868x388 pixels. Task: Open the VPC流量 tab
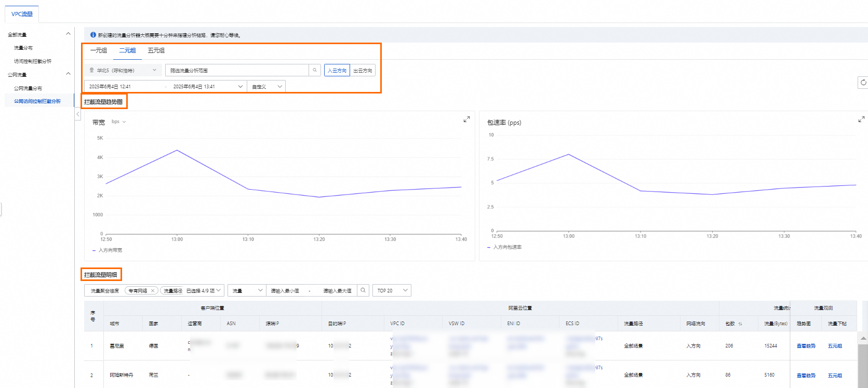coord(22,14)
